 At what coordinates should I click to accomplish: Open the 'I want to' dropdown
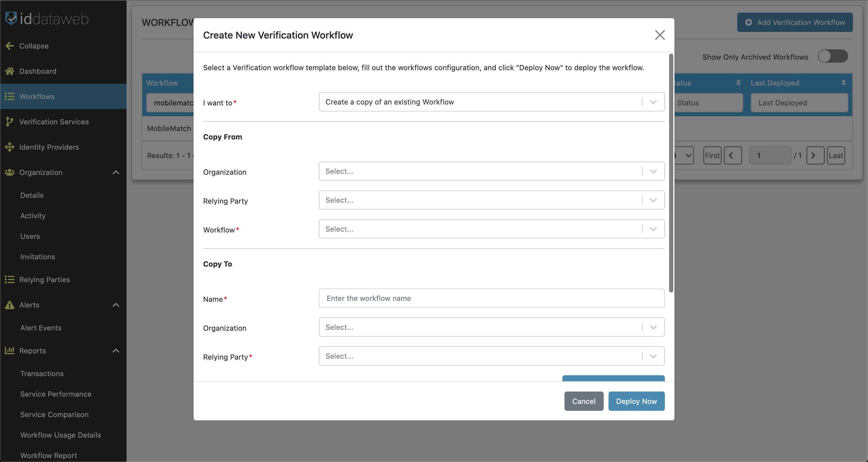pyautogui.click(x=491, y=102)
